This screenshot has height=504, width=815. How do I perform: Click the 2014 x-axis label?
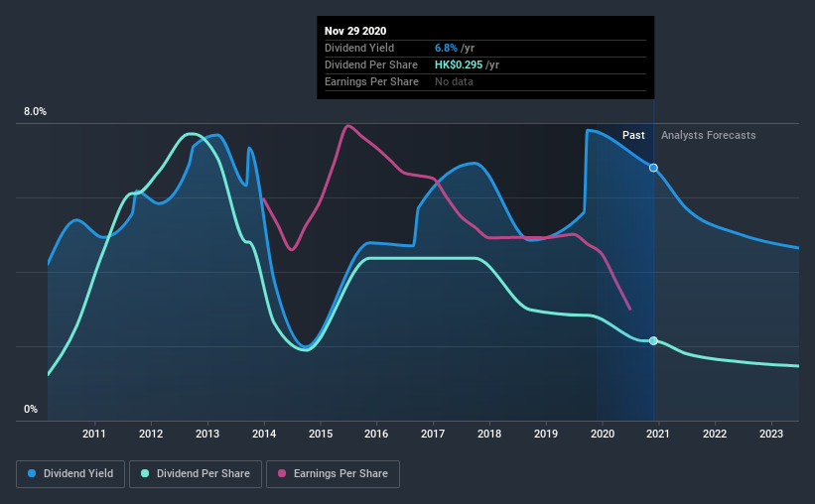tap(264, 434)
